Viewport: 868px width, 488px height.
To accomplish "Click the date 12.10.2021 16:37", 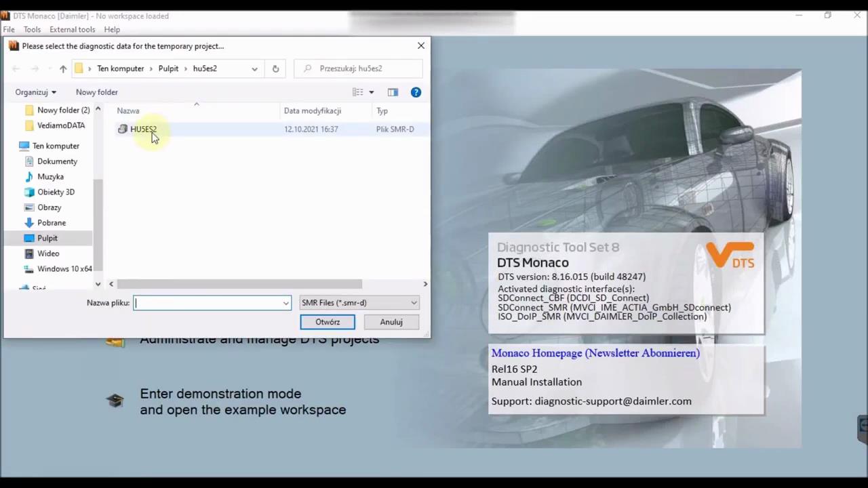I will 311,129.
